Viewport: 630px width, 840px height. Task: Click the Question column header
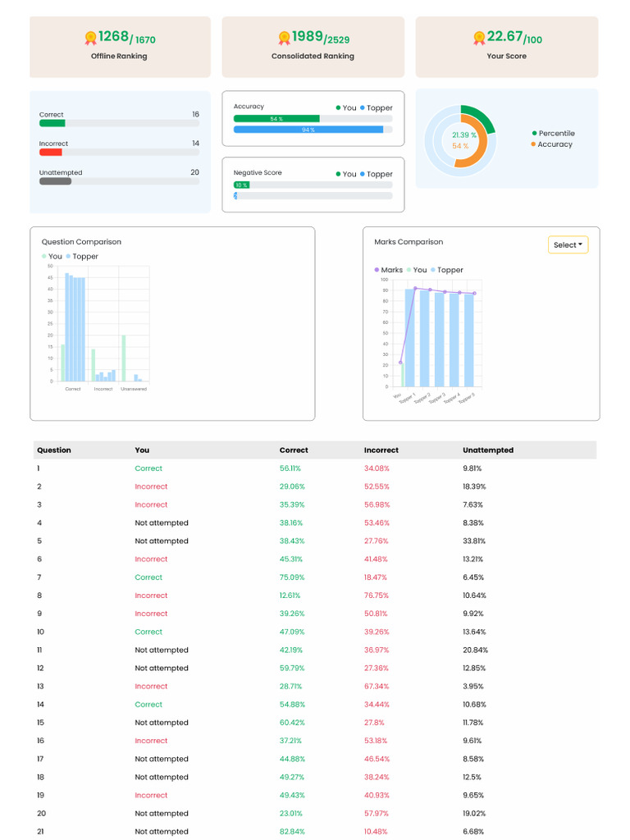tap(54, 450)
